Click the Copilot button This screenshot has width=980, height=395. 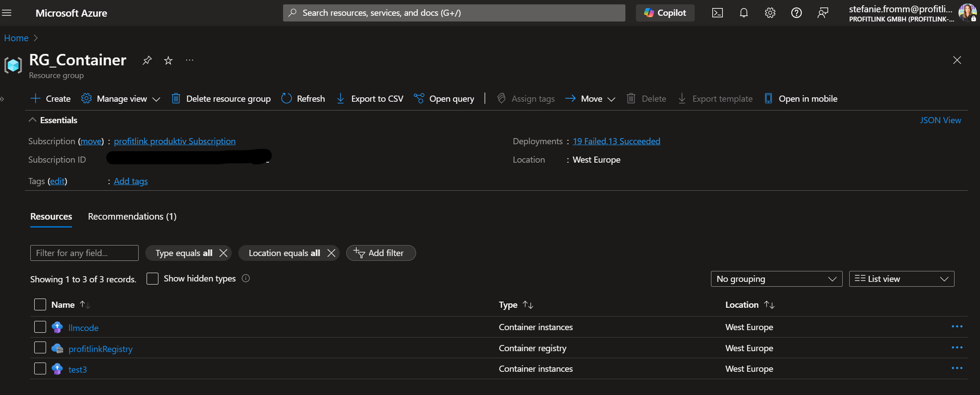pos(665,13)
